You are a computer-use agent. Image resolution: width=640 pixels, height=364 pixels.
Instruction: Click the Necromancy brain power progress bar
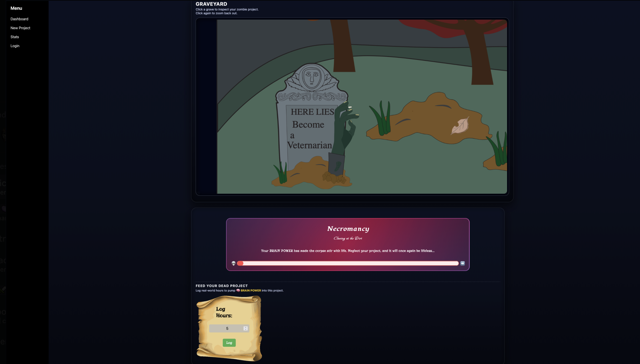[x=348, y=263]
